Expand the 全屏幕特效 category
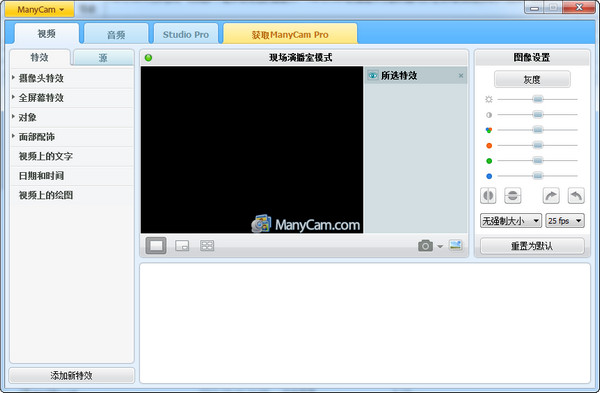 pyautogui.click(x=72, y=98)
